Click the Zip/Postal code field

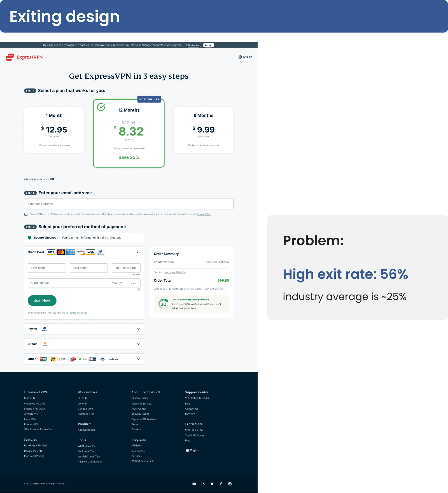(x=126, y=268)
